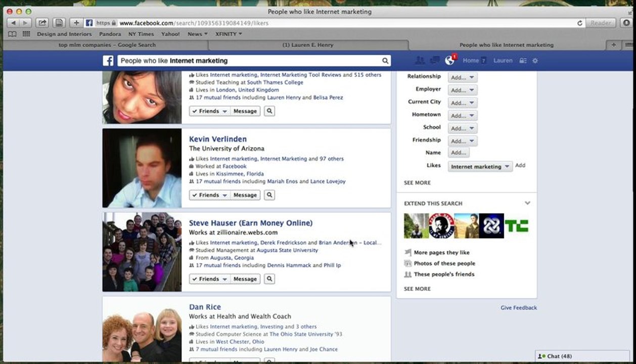Open the Hometown Add dropdown
Image resolution: width=636 pixels, height=364 pixels.
(463, 115)
